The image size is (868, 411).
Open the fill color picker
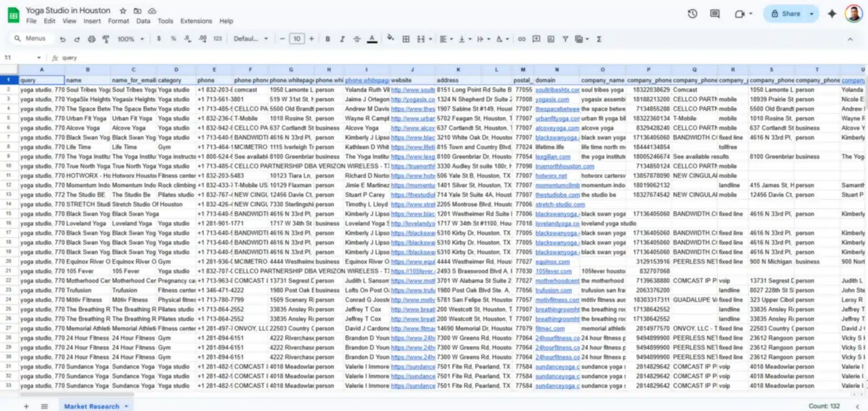[390, 39]
